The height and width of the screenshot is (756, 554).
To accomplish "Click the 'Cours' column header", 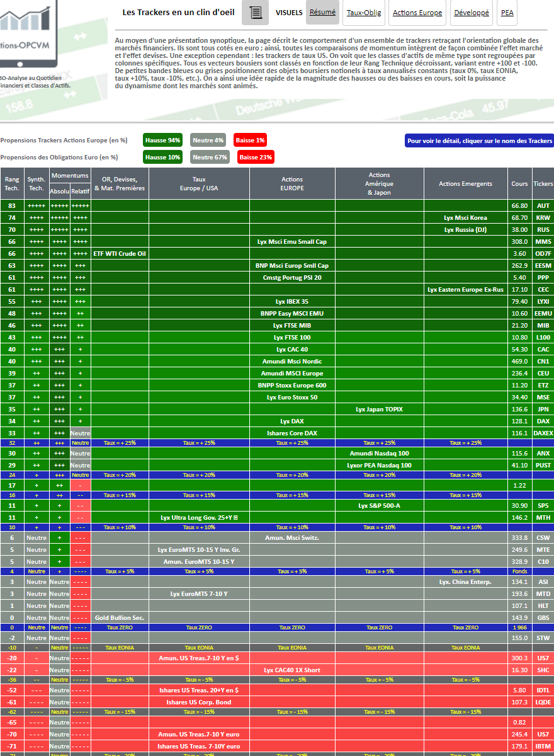I will (x=519, y=183).
